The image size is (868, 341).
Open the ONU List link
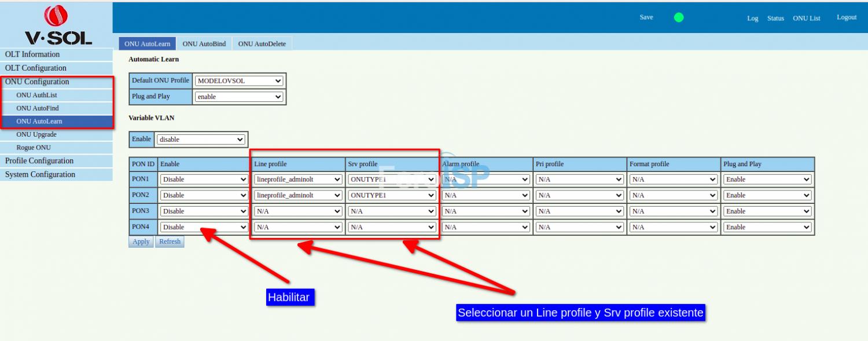coord(806,19)
